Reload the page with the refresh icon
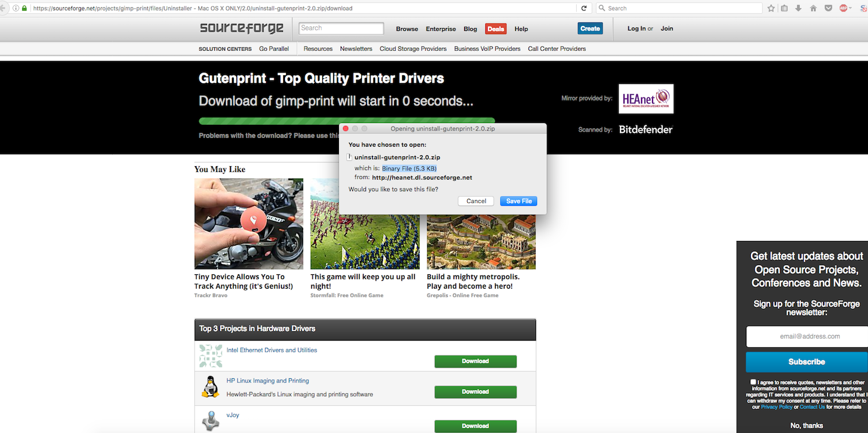This screenshot has width=868, height=433. [x=584, y=8]
